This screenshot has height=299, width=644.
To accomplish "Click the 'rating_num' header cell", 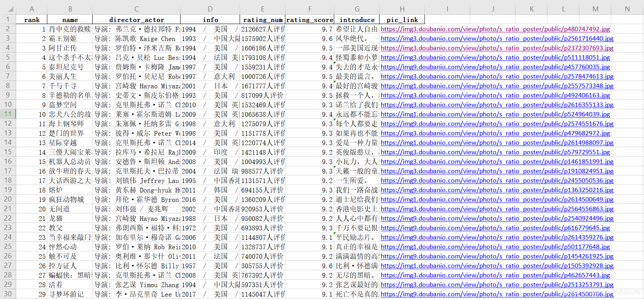I will coord(262,20).
